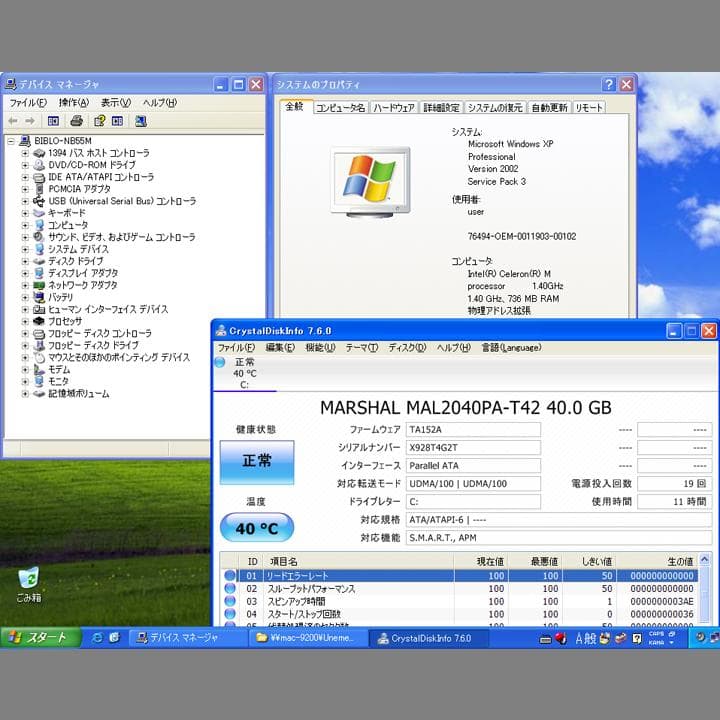This screenshot has width=720, height=720.
Task: Click the blue status dot of row 04 スタート/ストップ回数
Action: coord(230,614)
